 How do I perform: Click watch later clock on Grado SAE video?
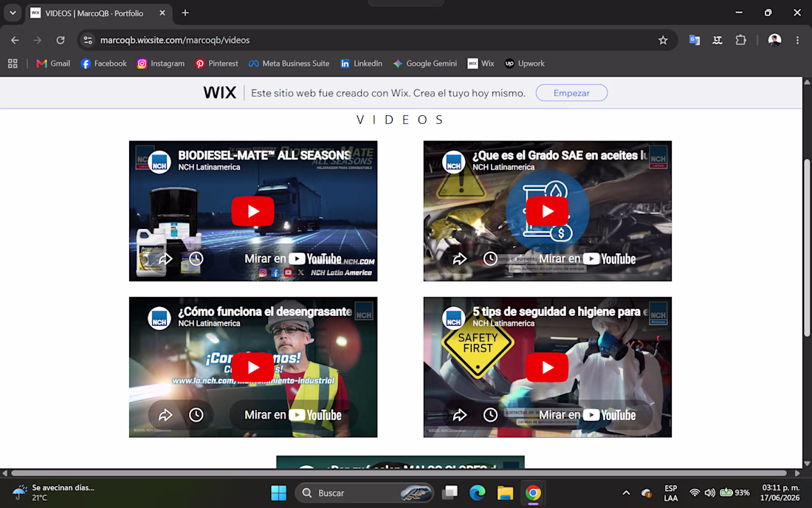coord(490,259)
